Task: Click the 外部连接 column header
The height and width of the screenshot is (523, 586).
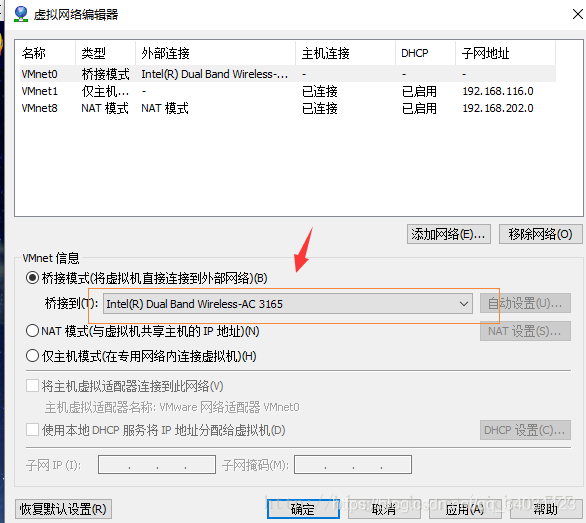Action: 216,53
